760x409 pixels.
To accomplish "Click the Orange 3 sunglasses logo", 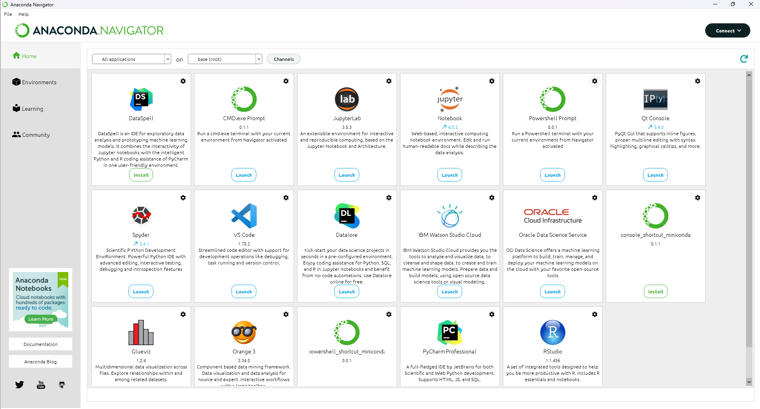I will [x=244, y=332].
